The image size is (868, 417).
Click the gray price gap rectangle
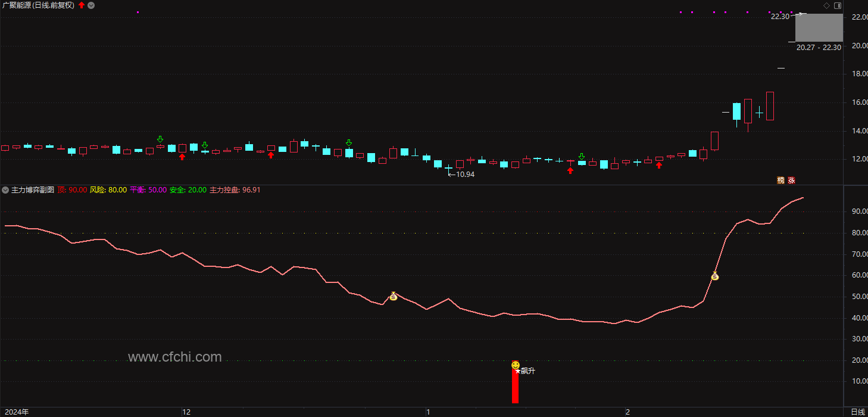(x=819, y=28)
